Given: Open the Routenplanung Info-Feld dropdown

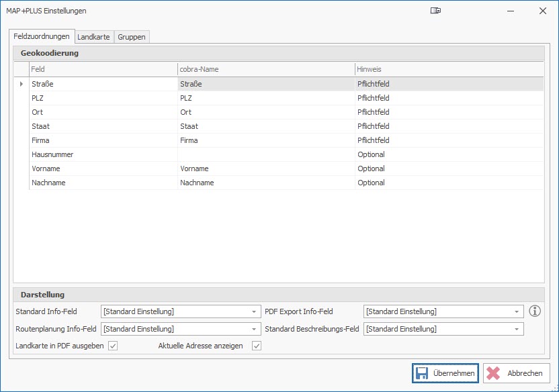Looking at the screenshot, I should [x=181, y=329].
